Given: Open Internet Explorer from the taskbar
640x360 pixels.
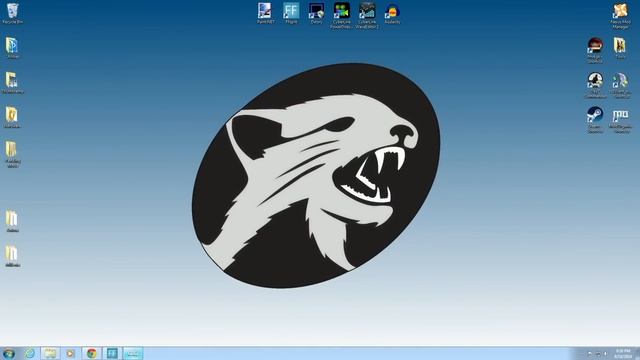Looking at the screenshot, I should coord(29,353).
